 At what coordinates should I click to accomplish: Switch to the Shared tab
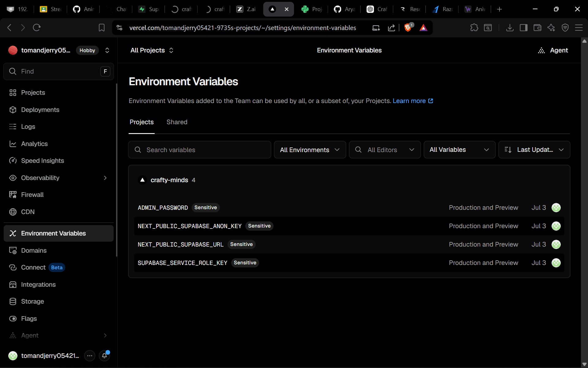pyautogui.click(x=177, y=122)
